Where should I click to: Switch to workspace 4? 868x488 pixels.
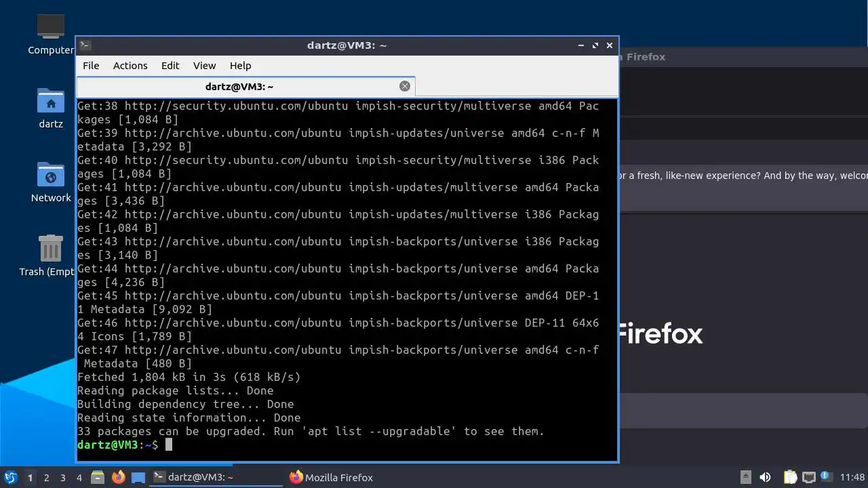[79, 478]
